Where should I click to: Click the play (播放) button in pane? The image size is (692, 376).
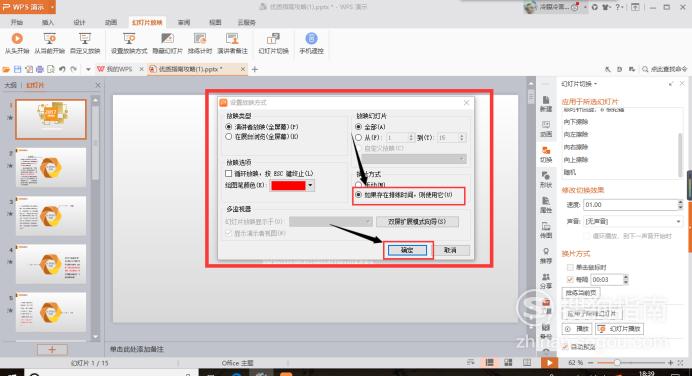tap(577, 329)
